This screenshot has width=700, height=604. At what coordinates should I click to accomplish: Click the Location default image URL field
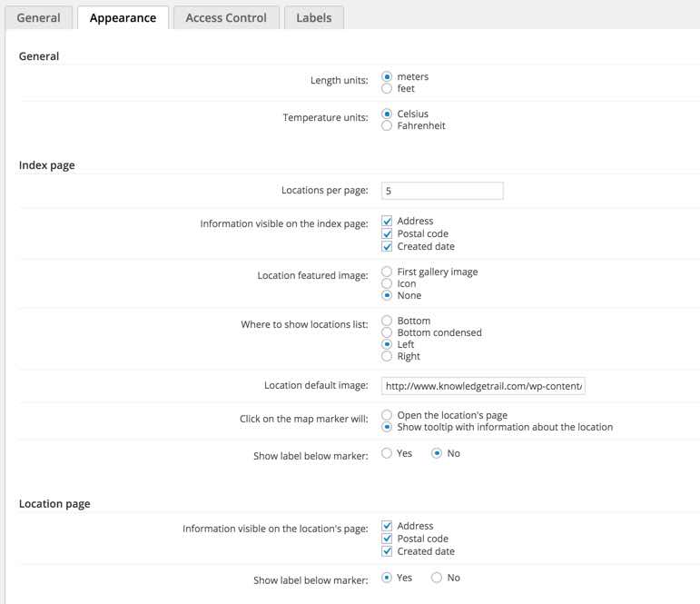click(483, 386)
